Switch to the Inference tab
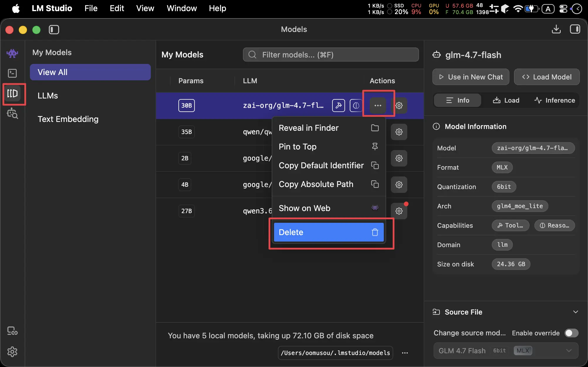This screenshot has height=367, width=588. [x=554, y=100]
